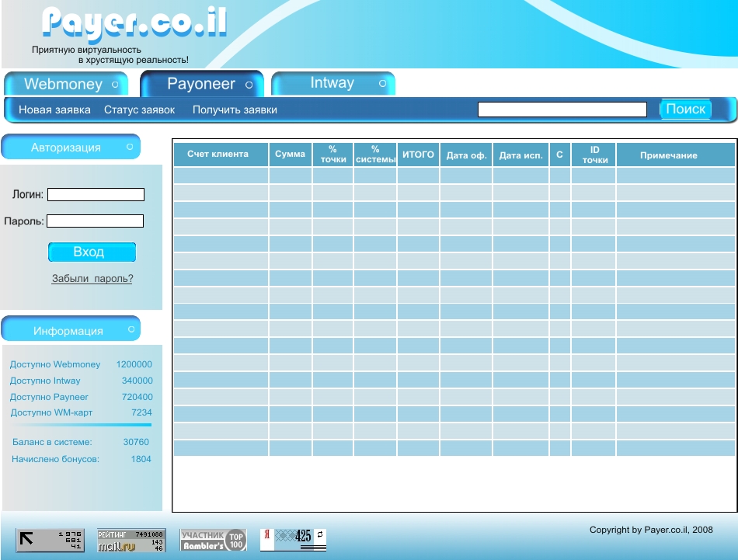Click the circle icon on Intway tab

point(383,83)
